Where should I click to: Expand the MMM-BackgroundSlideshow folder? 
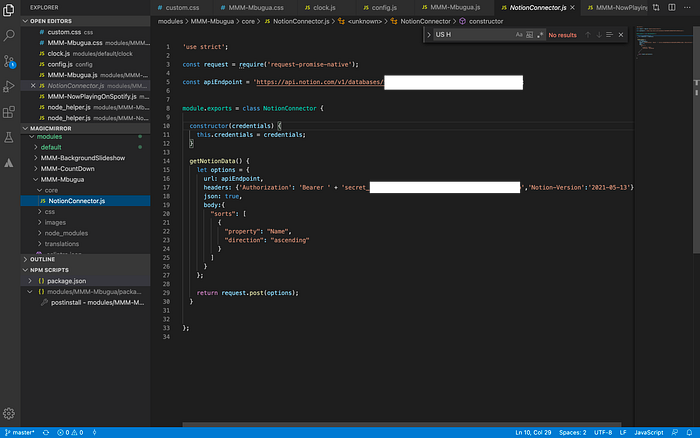[83, 158]
